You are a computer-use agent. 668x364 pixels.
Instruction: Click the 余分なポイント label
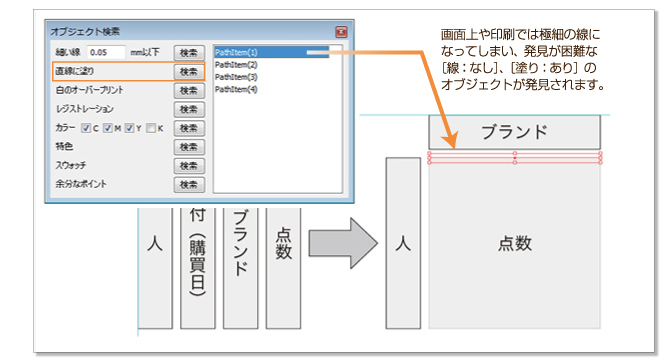tap(81, 184)
